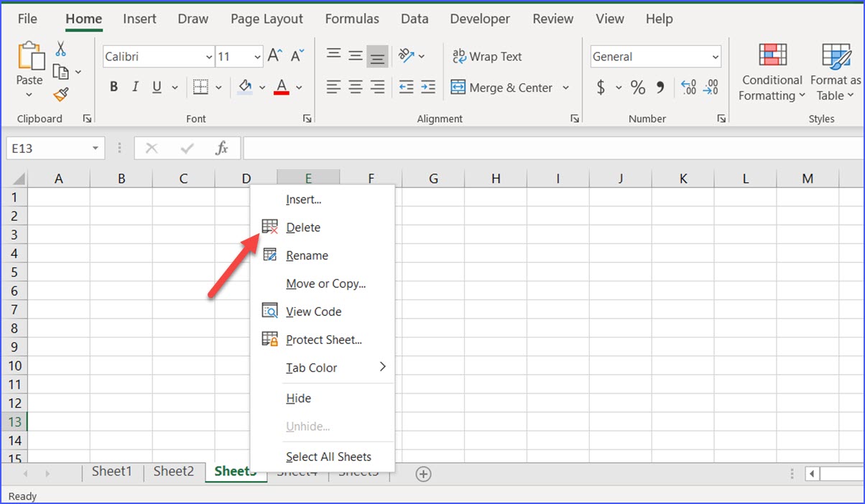Click Decrease Decimal icon
This screenshot has height=504, width=865.
point(711,88)
